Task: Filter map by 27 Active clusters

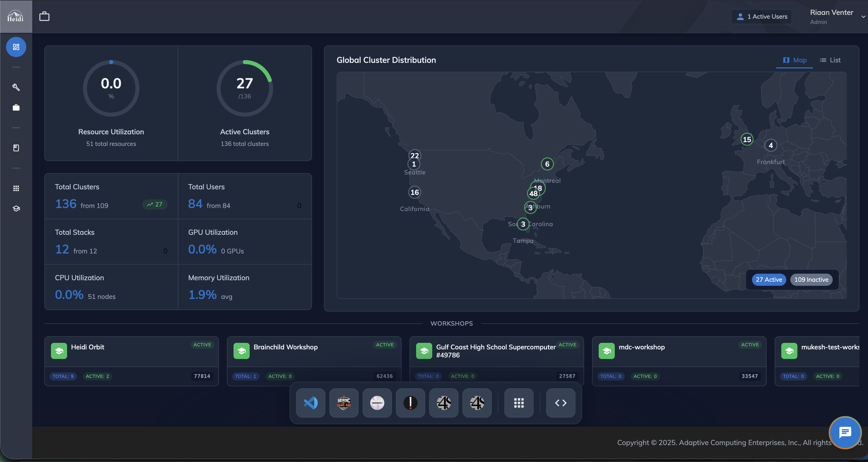Action: [769, 279]
